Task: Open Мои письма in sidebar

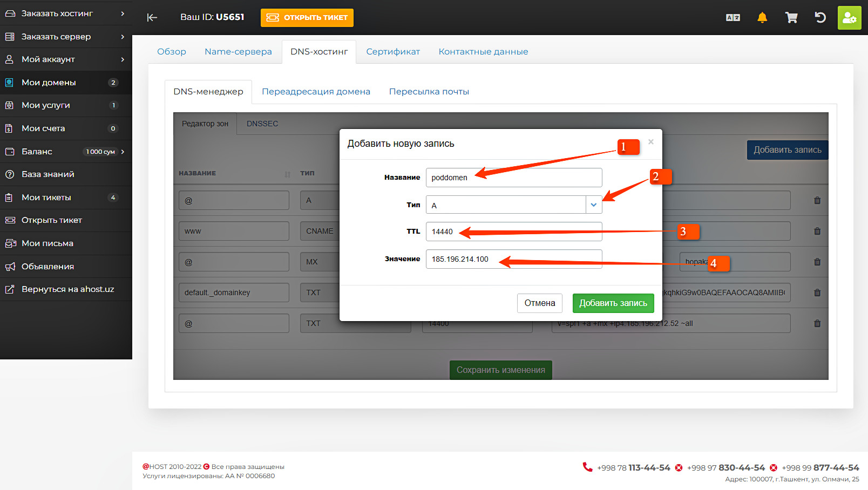Action: click(66, 243)
